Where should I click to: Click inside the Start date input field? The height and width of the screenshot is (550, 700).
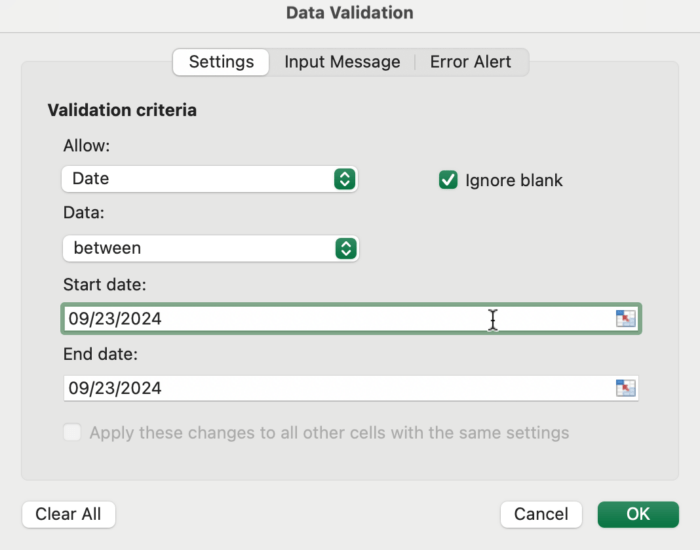click(x=300, y=319)
